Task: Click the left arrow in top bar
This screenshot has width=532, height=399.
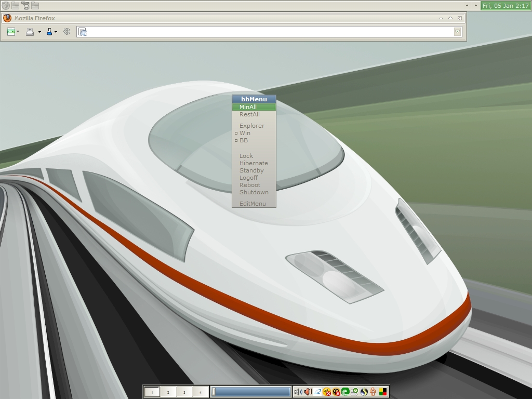Action: (467, 5)
